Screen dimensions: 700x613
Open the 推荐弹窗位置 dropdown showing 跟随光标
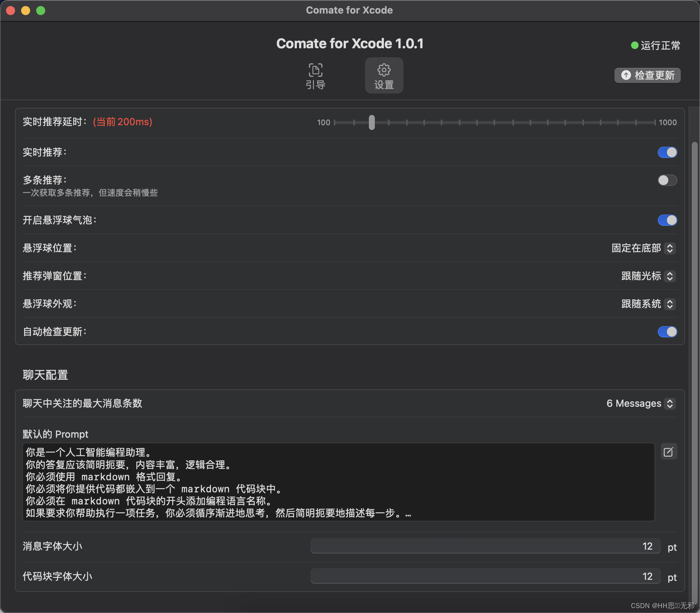pyautogui.click(x=648, y=276)
